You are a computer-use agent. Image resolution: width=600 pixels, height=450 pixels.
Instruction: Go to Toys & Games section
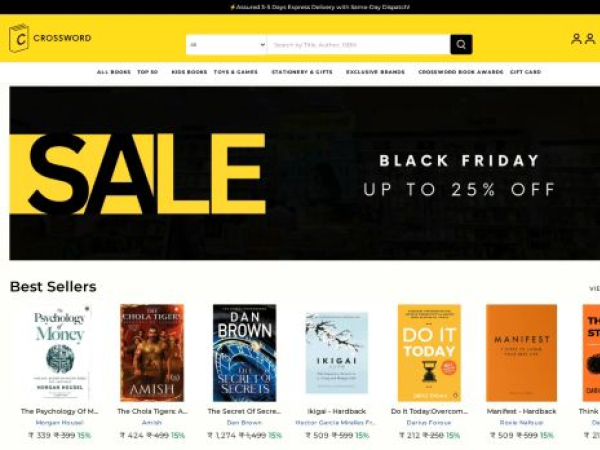[x=236, y=72]
